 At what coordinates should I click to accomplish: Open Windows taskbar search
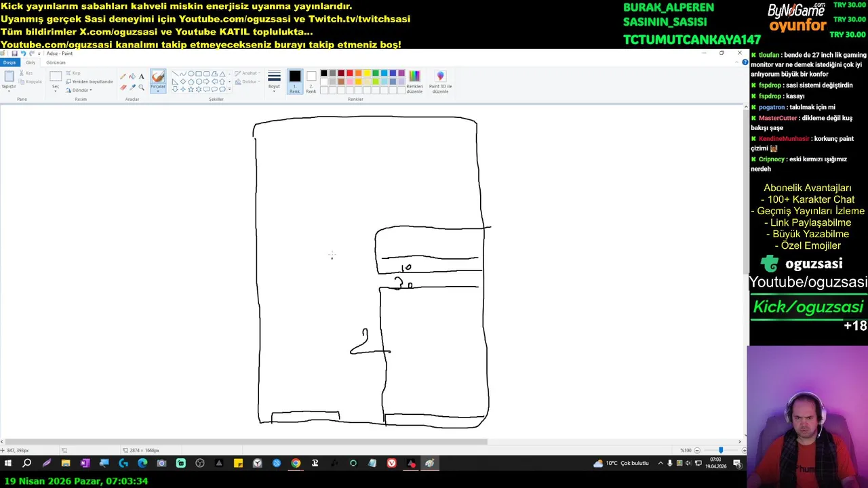pos(27,464)
